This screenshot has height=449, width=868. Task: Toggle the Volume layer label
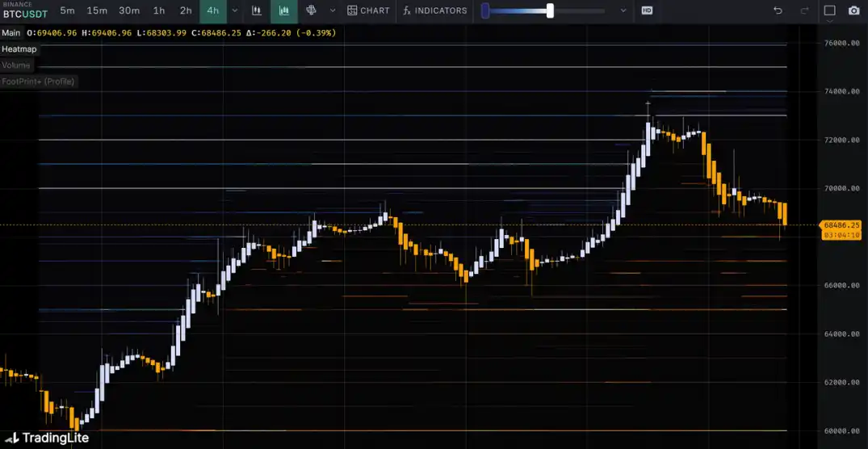pyautogui.click(x=16, y=65)
